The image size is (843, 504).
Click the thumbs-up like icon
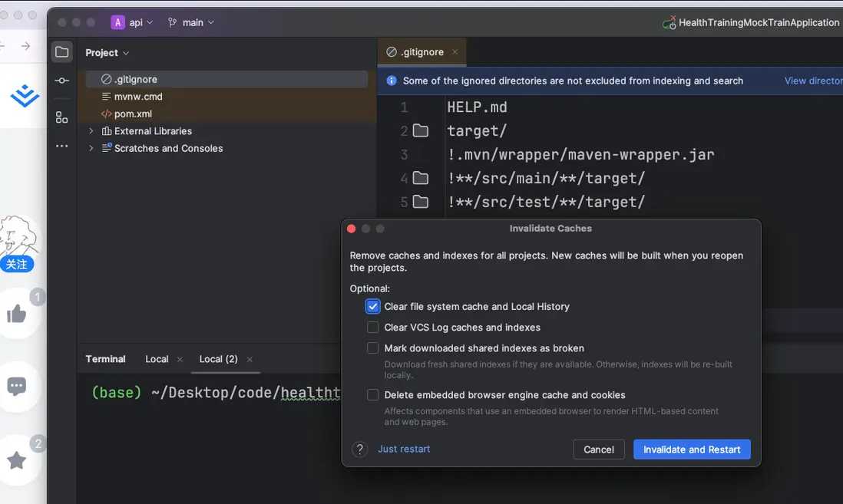[17, 313]
